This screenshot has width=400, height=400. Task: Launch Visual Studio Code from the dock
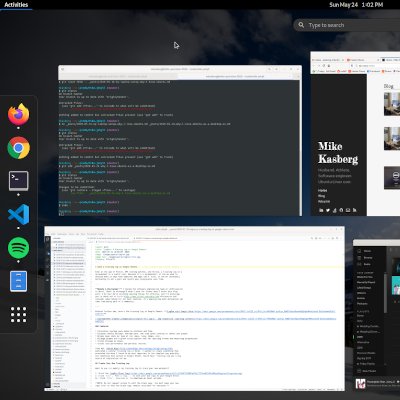pos(18,214)
